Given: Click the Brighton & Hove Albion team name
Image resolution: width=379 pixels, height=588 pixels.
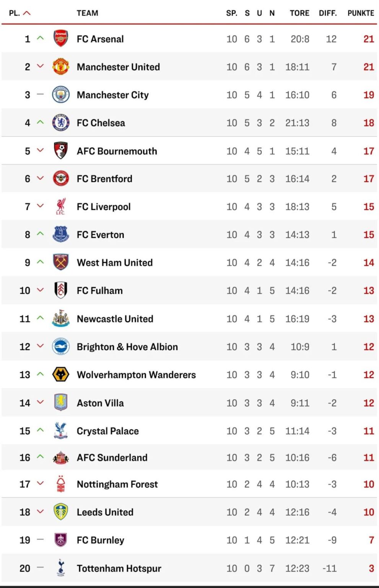Looking at the screenshot, I should pos(127,346).
